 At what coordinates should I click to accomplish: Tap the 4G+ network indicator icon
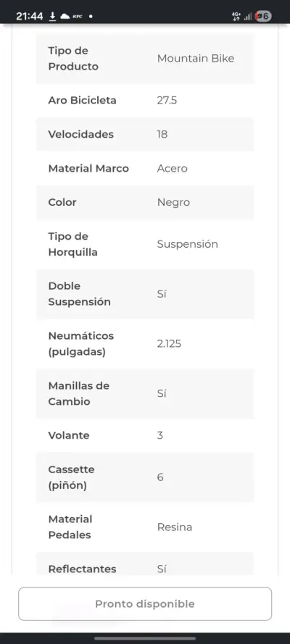[x=236, y=17]
